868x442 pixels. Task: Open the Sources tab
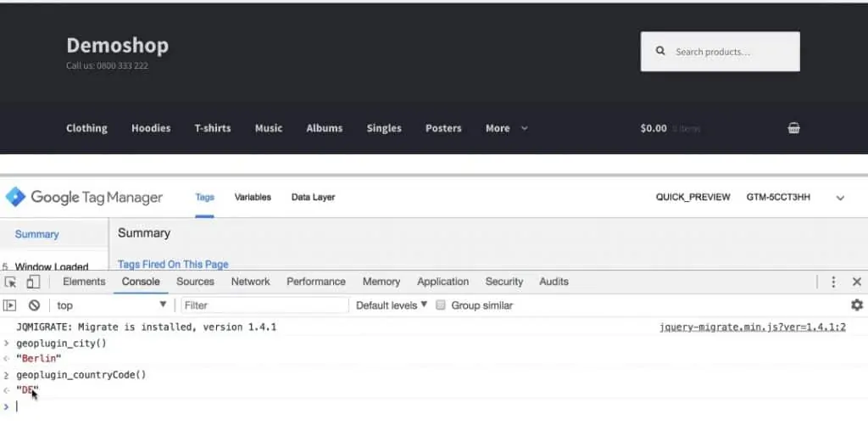click(x=195, y=282)
